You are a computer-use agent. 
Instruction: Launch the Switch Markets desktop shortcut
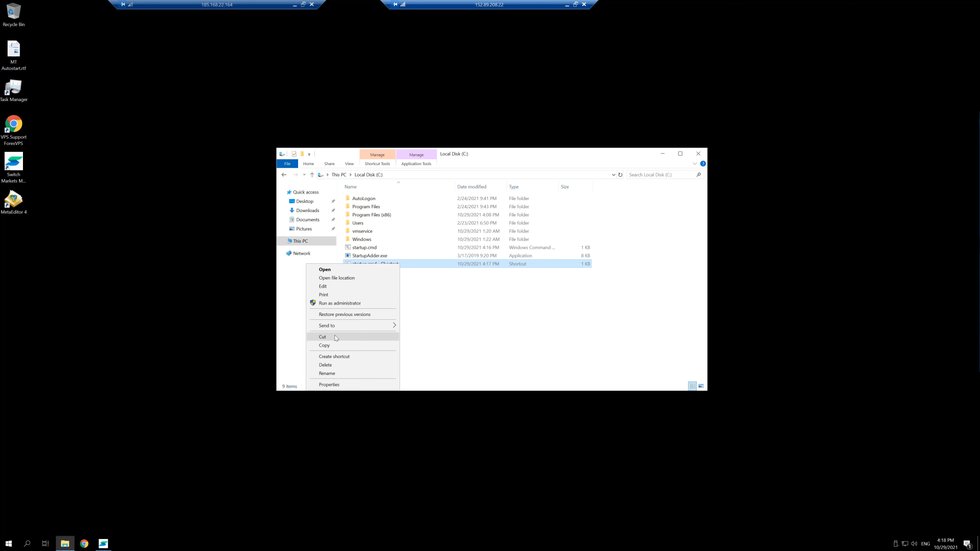click(x=13, y=160)
